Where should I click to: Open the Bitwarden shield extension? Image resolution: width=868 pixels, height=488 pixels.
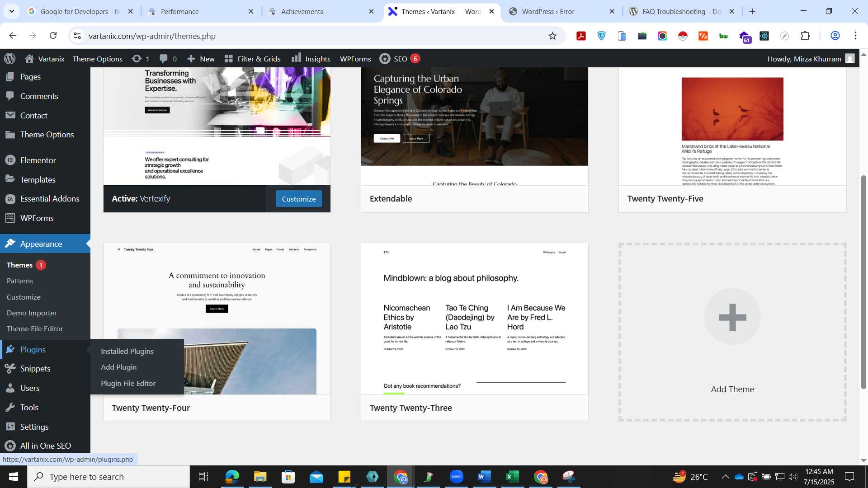coord(601,36)
